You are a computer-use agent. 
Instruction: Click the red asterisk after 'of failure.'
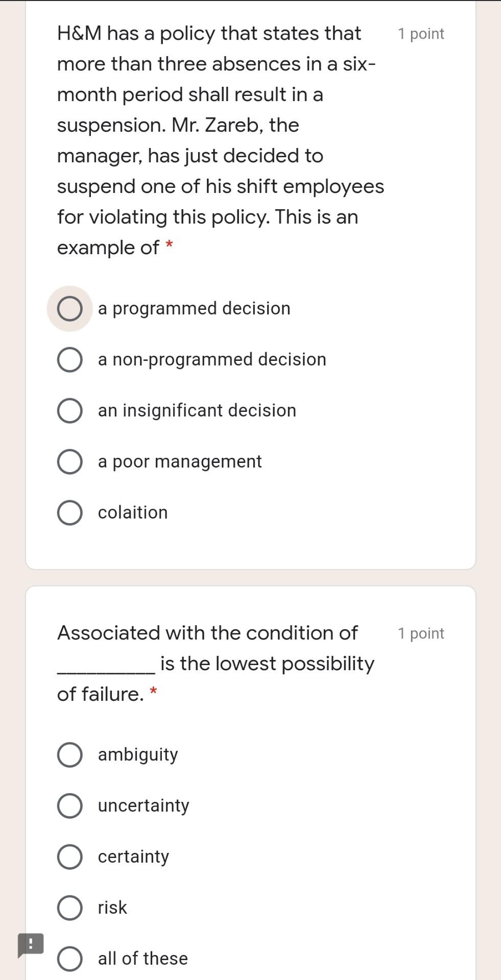click(x=153, y=692)
